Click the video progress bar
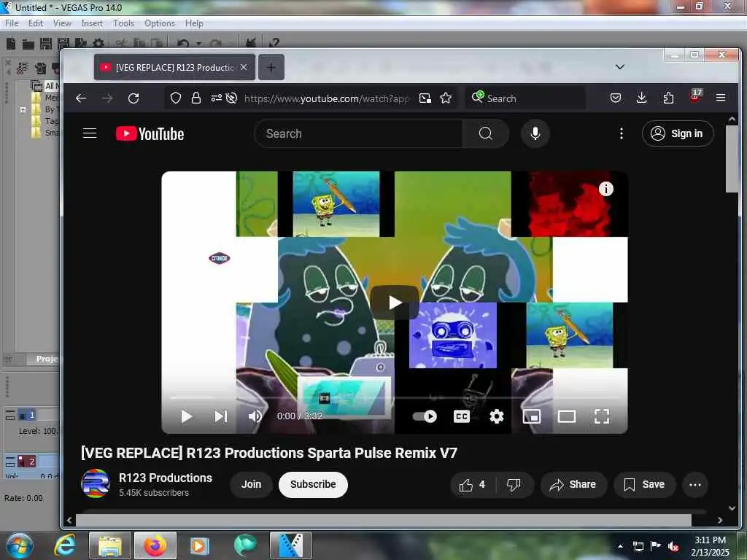Viewport: 747px width, 560px height. pos(394,397)
